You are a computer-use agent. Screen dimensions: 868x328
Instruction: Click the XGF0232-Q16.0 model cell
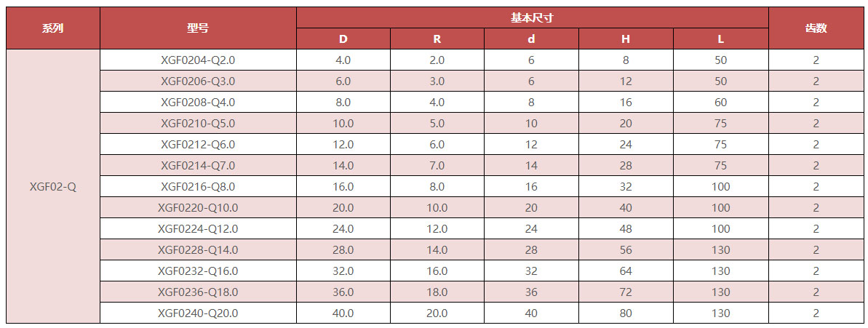(x=198, y=271)
